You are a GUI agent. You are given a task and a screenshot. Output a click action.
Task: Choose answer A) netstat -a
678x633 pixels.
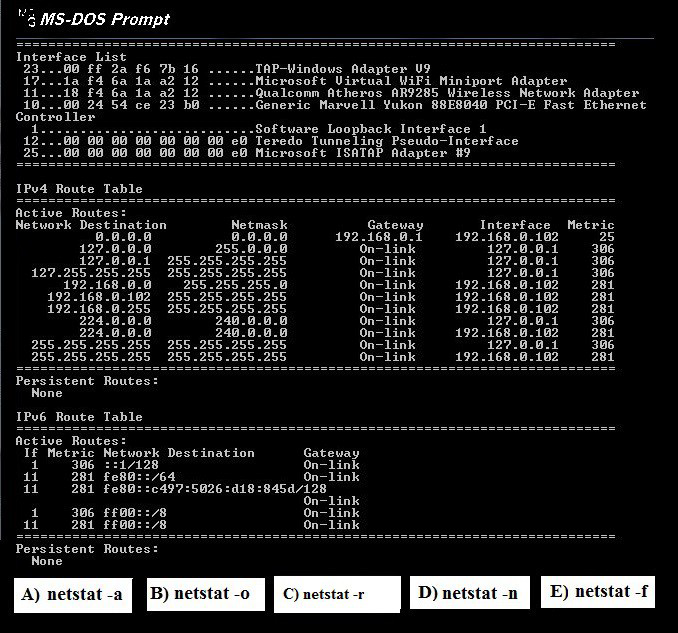(73, 595)
